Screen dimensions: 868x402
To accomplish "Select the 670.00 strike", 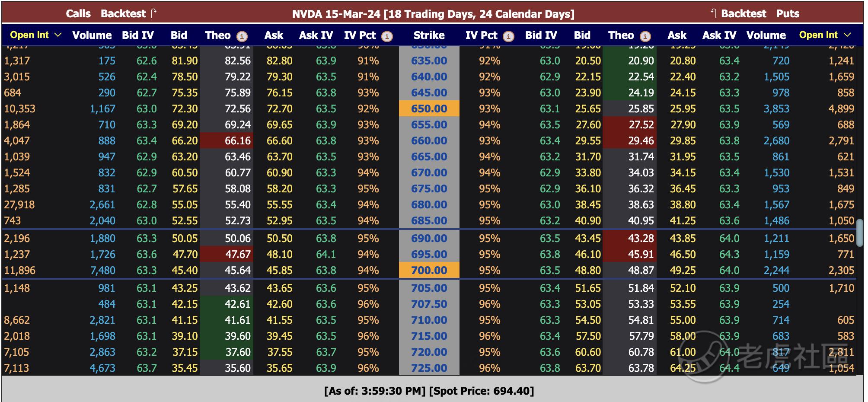I will (x=429, y=173).
